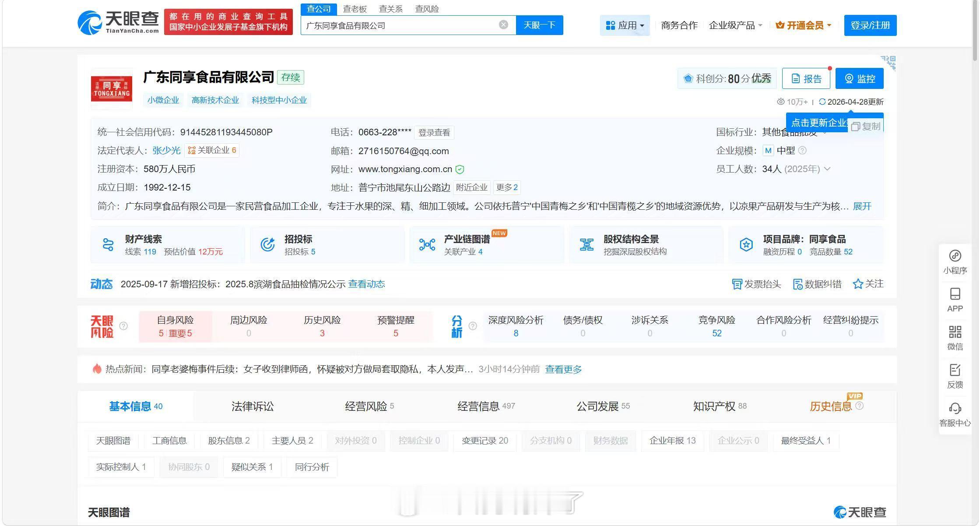Click the hot news flame icon

pyautogui.click(x=97, y=369)
